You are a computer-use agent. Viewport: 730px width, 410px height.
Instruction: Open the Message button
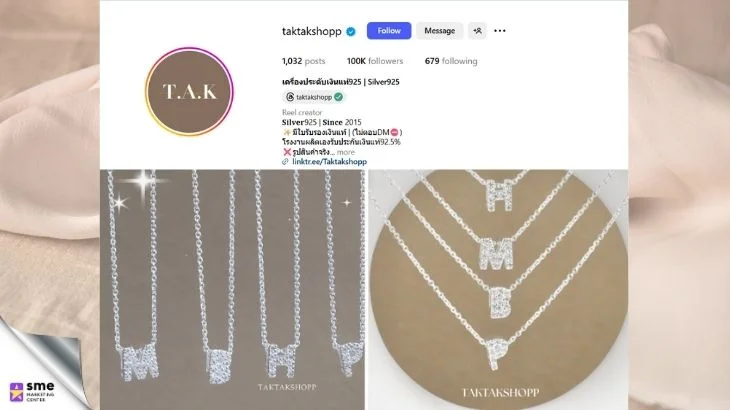click(x=439, y=31)
